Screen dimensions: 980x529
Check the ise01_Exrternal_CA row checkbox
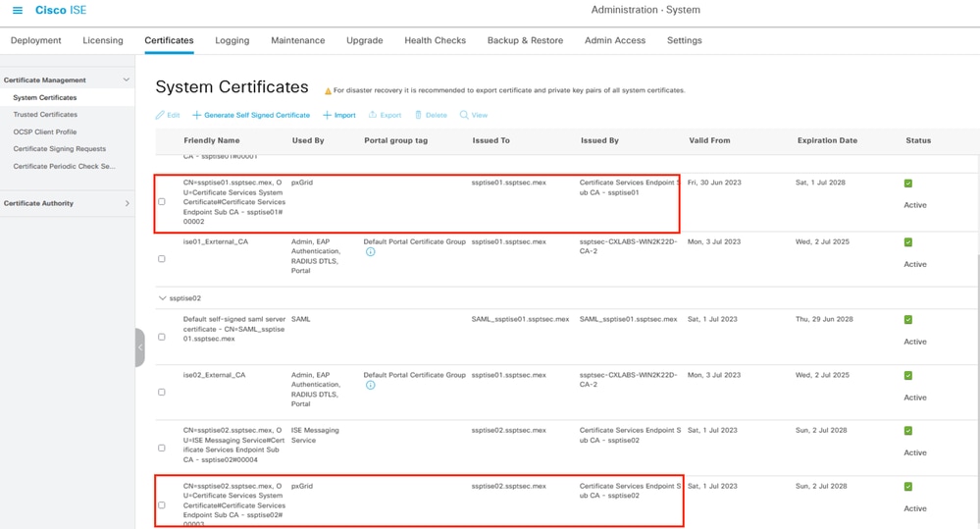(x=162, y=259)
